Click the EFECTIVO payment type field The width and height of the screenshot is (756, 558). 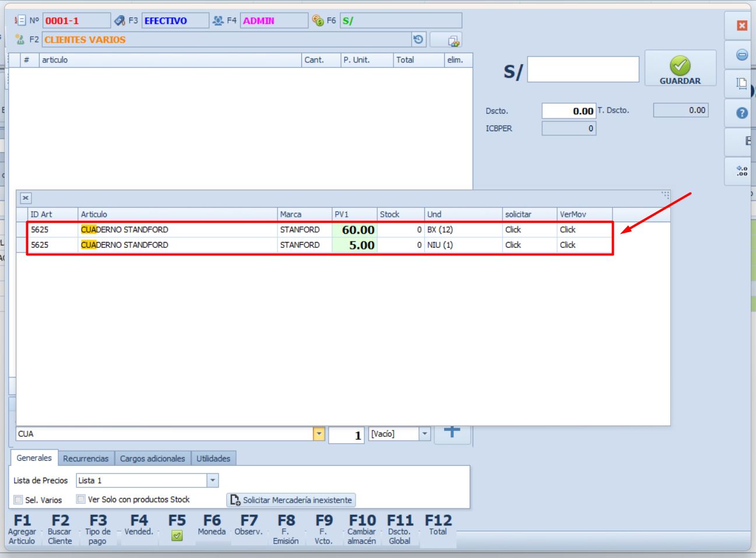175,20
